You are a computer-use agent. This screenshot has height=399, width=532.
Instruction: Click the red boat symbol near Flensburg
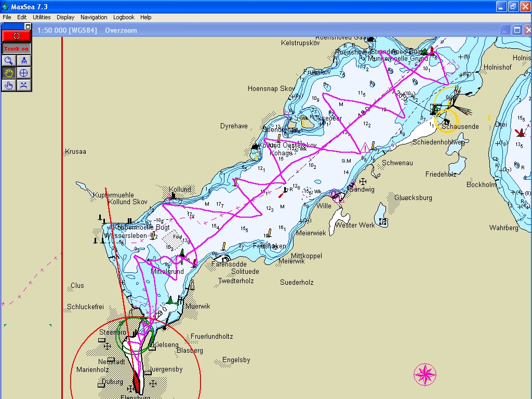pyautogui.click(x=137, y=382)
